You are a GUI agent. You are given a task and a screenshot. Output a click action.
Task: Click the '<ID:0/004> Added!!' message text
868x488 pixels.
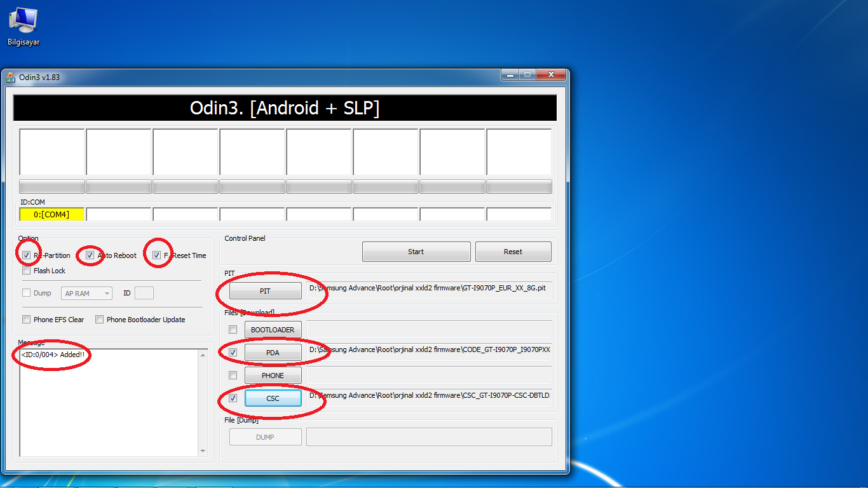(x=53, y=355)
